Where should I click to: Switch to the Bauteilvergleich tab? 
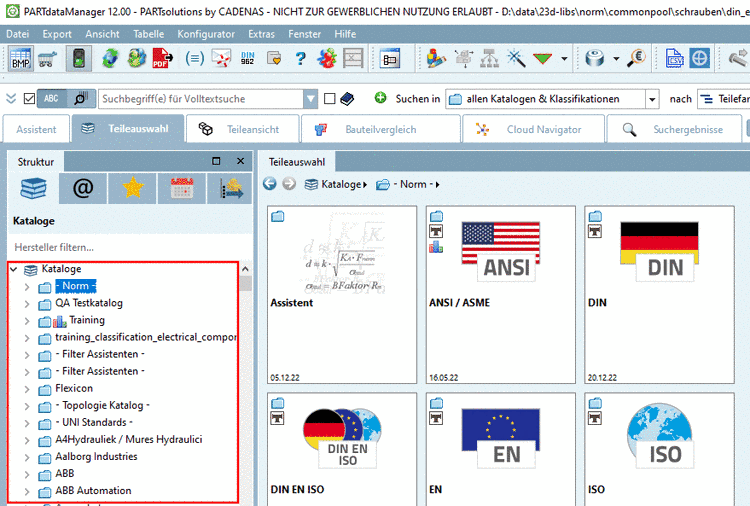click(381, 129)
